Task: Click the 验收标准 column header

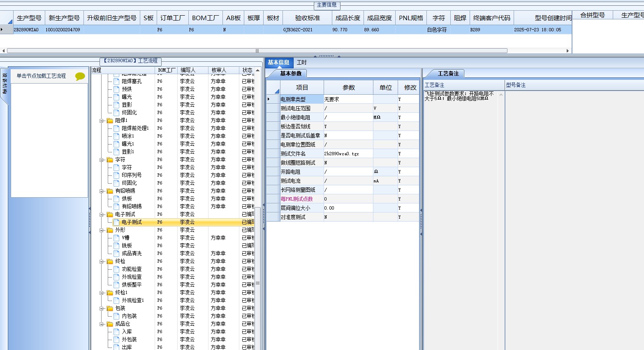Action: click(x=308, y=18)
